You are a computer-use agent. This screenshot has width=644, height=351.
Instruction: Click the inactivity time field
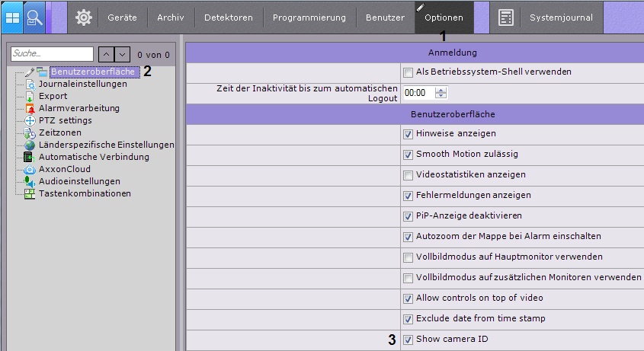point(418,93)
